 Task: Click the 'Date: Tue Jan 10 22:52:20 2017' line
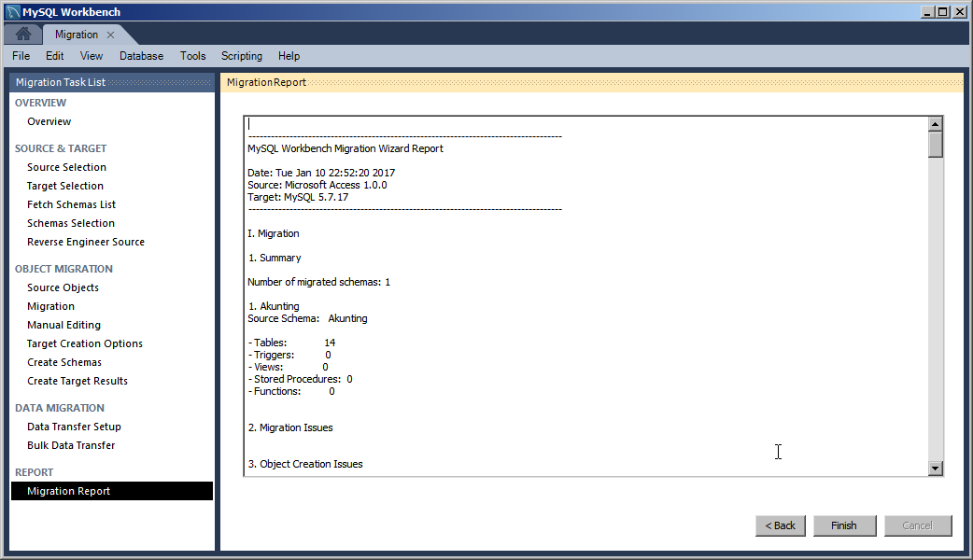pyautogui.click(x=321, y=173)
